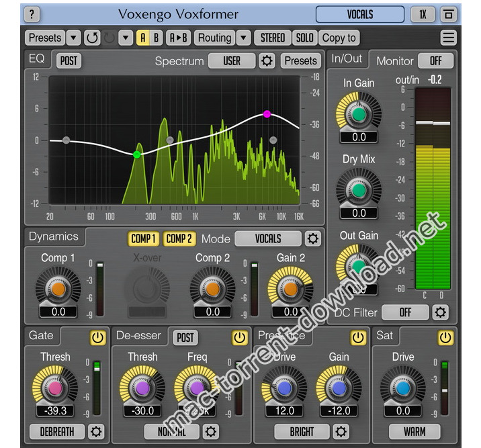The image size is (481, 448).
Task: Open DC Filter settings gear
Action: [441, 312]
